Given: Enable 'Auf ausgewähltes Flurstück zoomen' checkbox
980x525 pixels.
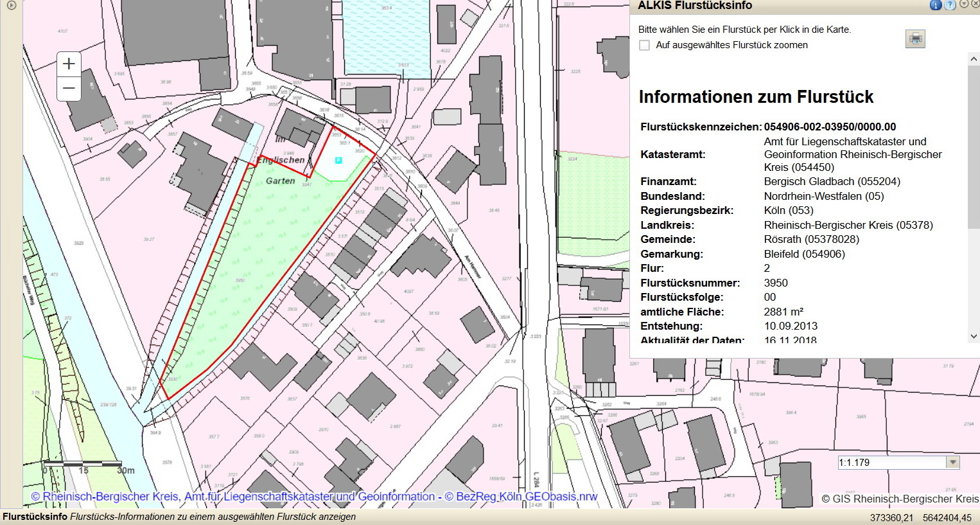Looking at the screenshot, I should coord(645,46).
